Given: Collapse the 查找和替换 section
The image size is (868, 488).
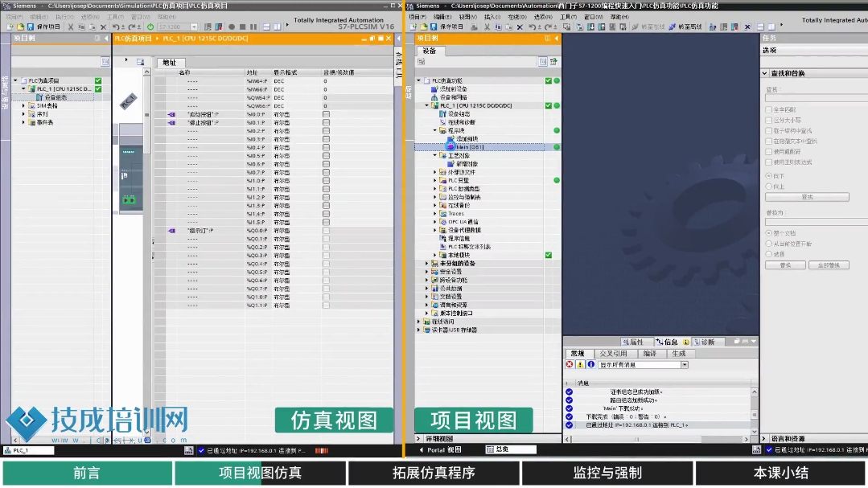Looking at the screenshot, I should click(764, 73).
